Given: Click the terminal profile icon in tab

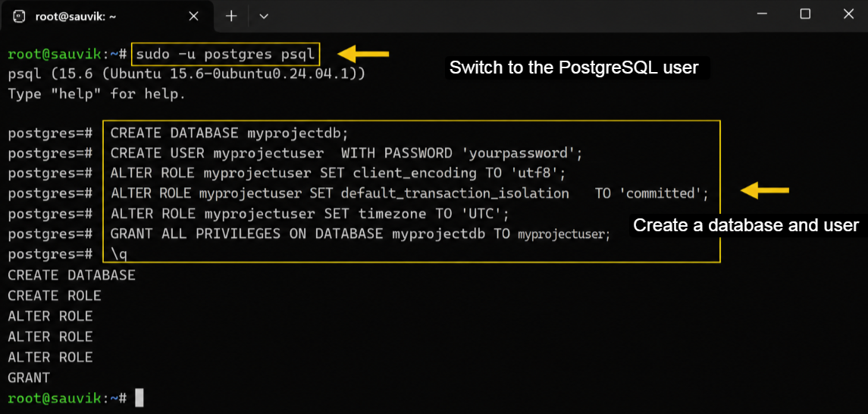Looking at the screenshot, I should tap(20, 16).
